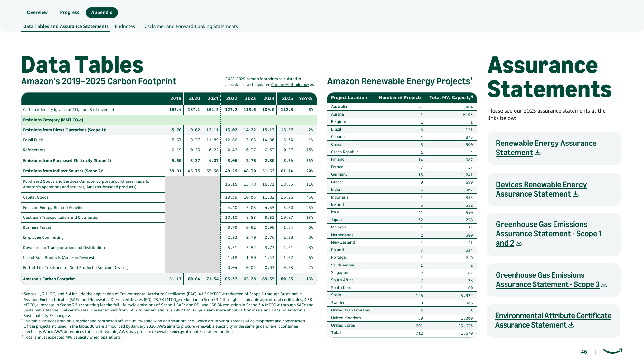The height and width of the screenshot is (362, 644).
Task: Click the United States row in projects table
Action: point(402,325)
